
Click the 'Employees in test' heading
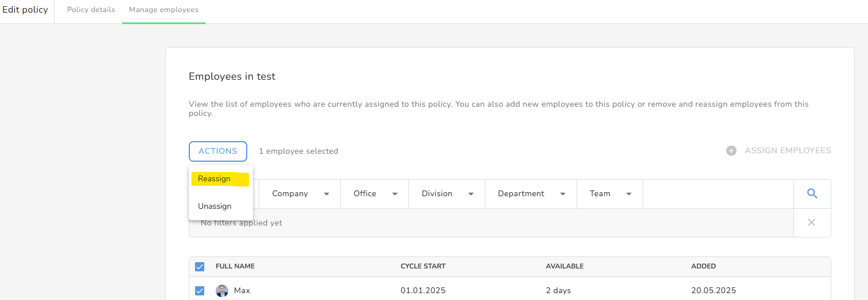232,76
